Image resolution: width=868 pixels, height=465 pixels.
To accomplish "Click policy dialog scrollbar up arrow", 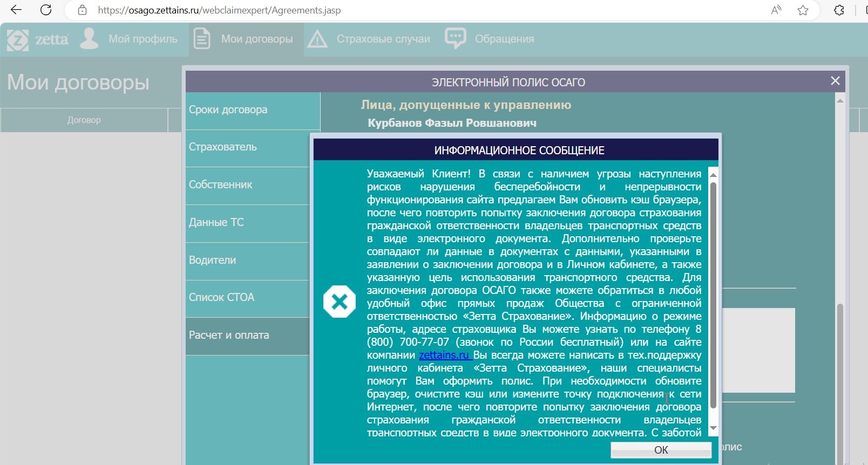I will pyautogui.click(x=840, y=100).
